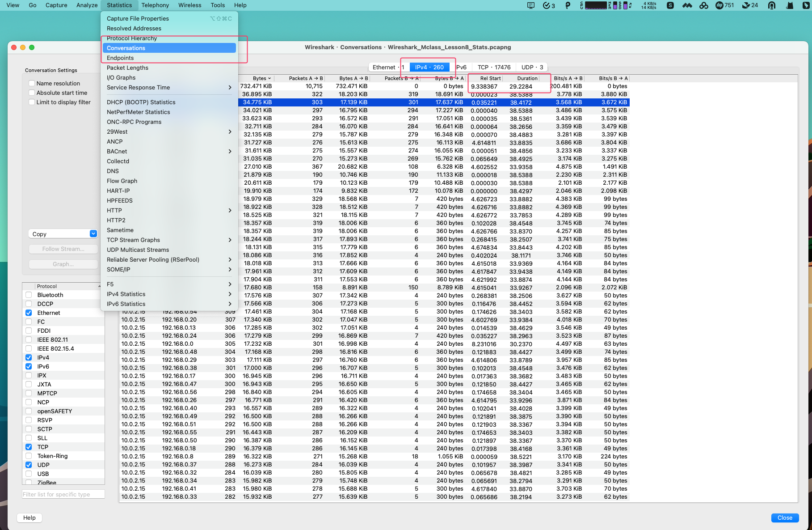Open the Shopify menu bar icon

click(x=670, y=5)
